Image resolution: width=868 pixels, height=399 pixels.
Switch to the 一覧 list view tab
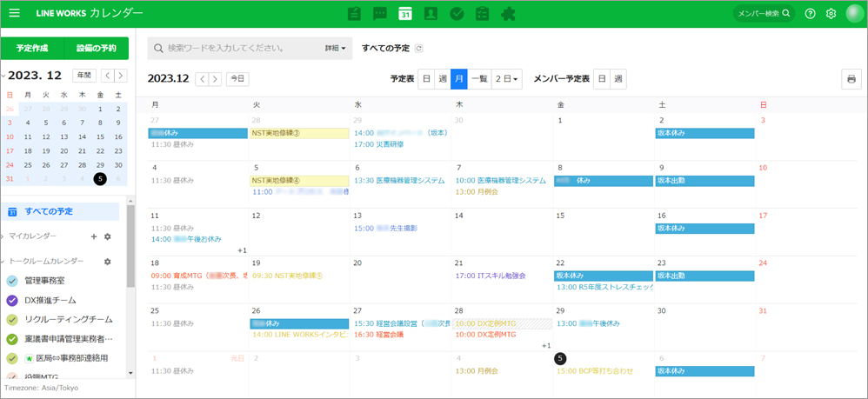(479, 79)
